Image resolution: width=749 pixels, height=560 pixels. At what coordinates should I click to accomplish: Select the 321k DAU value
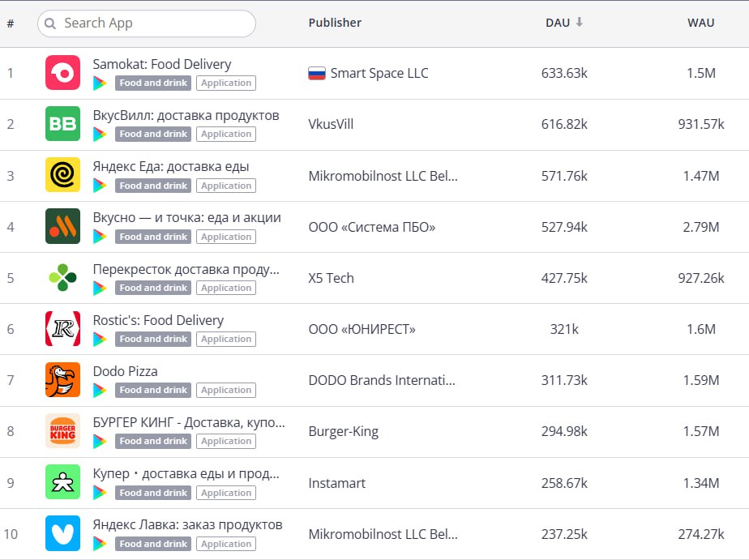[x=564, y=329]
